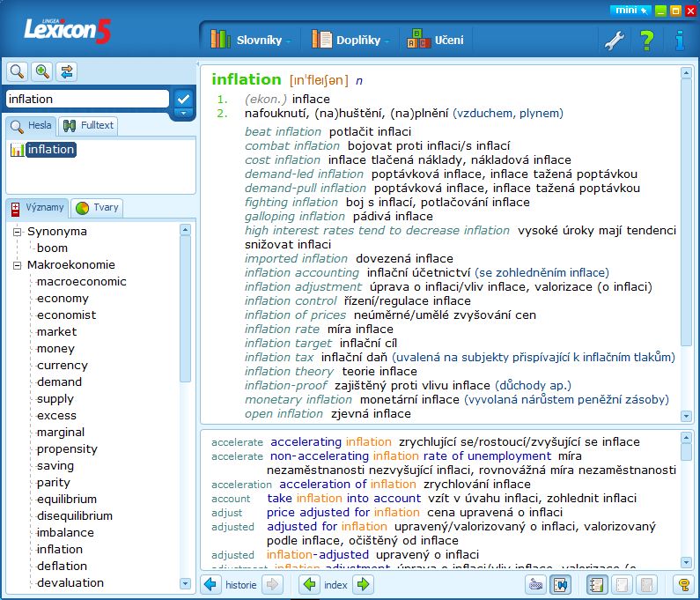Open the Slovníky menu
700x600 pixels.
[x=251, y=41]
